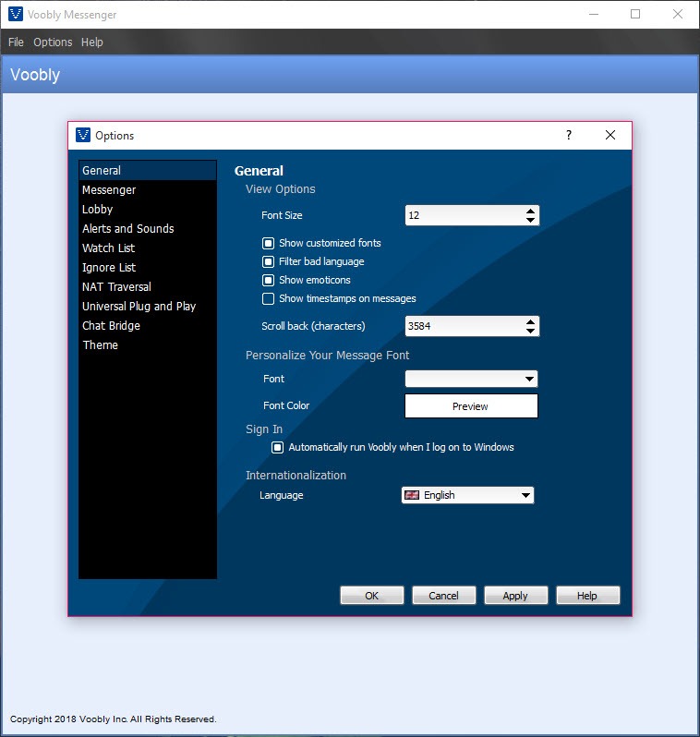Click the question mark help icon in Options title bar

(569, 136)
